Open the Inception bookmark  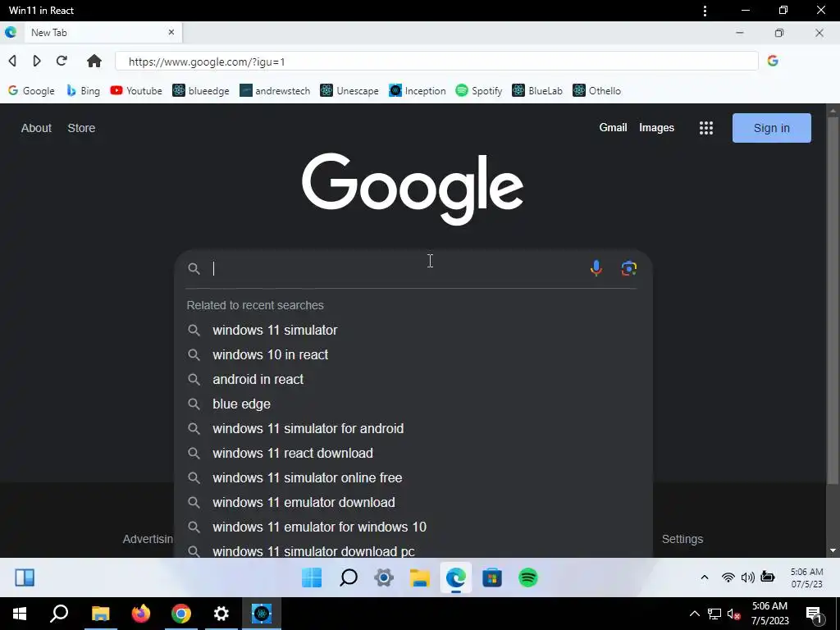418,90
